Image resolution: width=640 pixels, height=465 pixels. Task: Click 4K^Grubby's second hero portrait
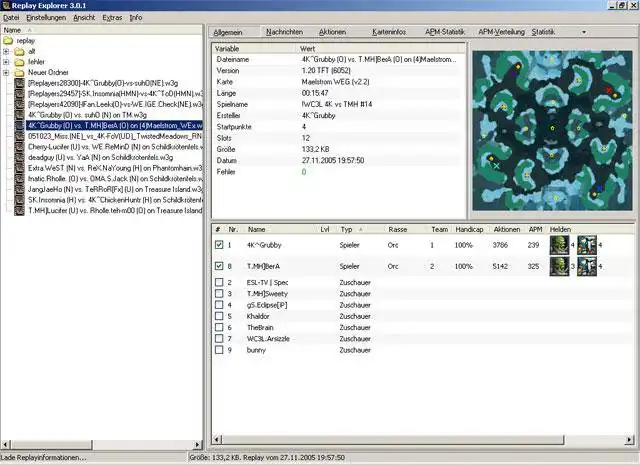pyautogui.click(x=587, y=245)
